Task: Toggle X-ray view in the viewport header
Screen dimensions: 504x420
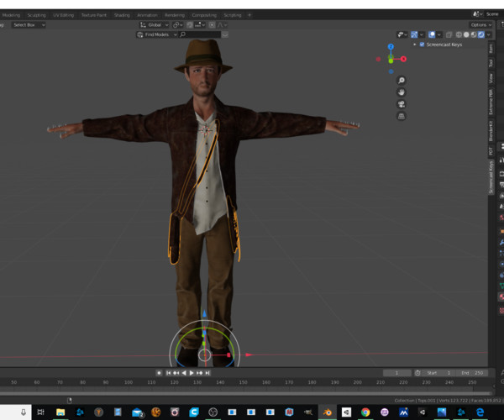Action: [x=449, y=34]
